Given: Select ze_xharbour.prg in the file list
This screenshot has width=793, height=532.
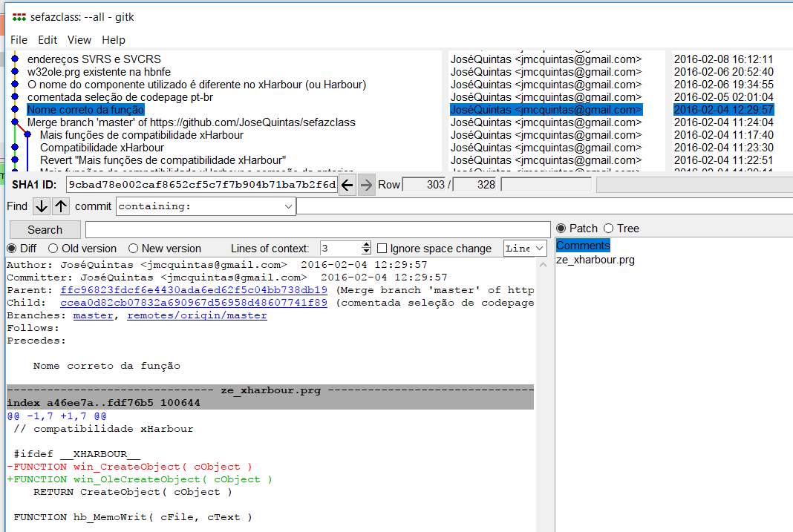Looking at the screenshot, I should 595,260.
